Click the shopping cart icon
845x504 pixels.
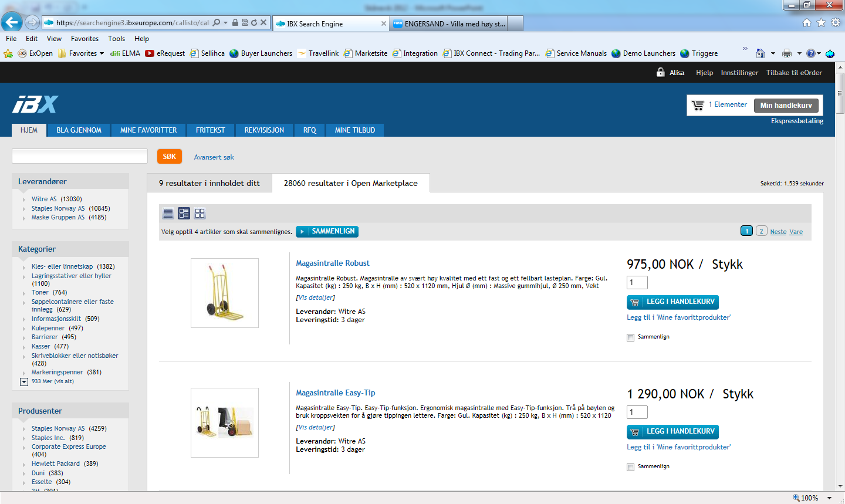698,106
